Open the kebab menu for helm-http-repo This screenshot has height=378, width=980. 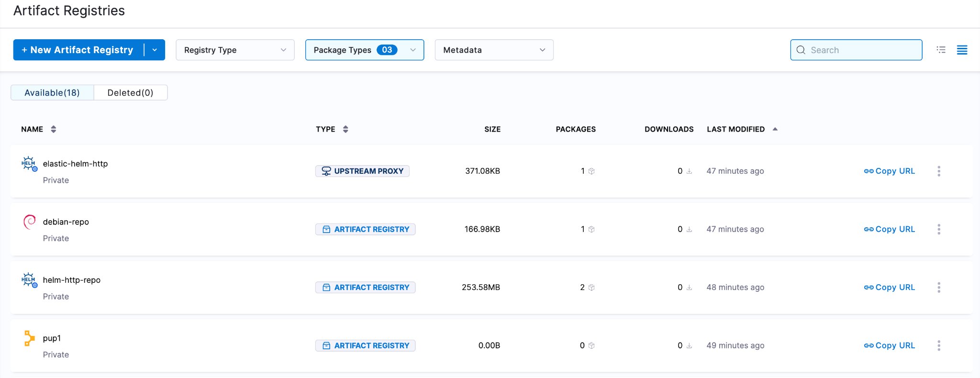[939, 288]
